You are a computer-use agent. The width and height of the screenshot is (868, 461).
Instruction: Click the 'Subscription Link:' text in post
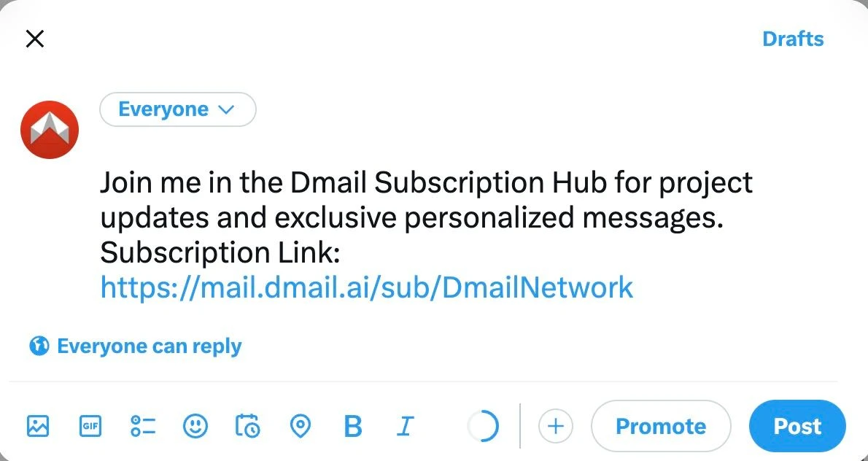click(x=221, y=252)
